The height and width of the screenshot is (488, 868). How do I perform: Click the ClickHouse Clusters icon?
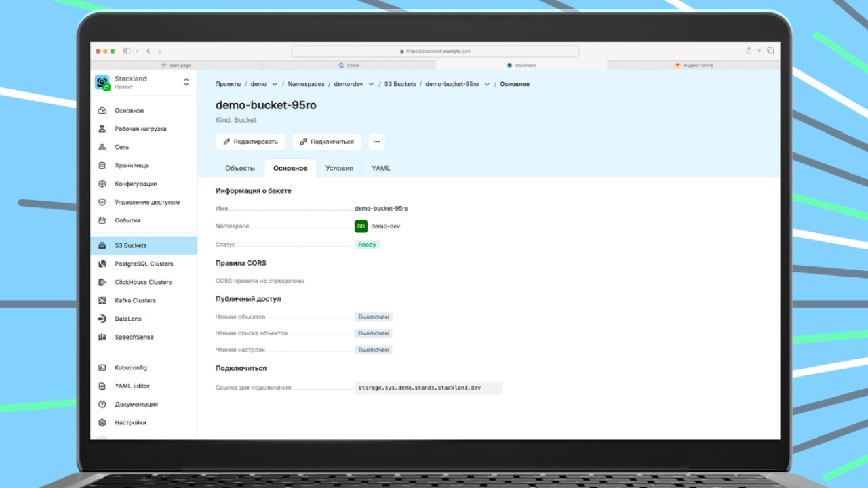102,282
